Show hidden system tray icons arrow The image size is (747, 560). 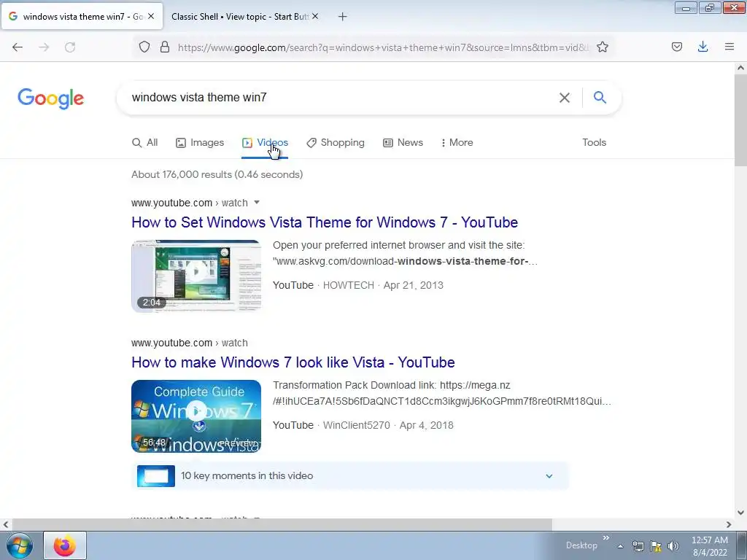click(620, 546)
